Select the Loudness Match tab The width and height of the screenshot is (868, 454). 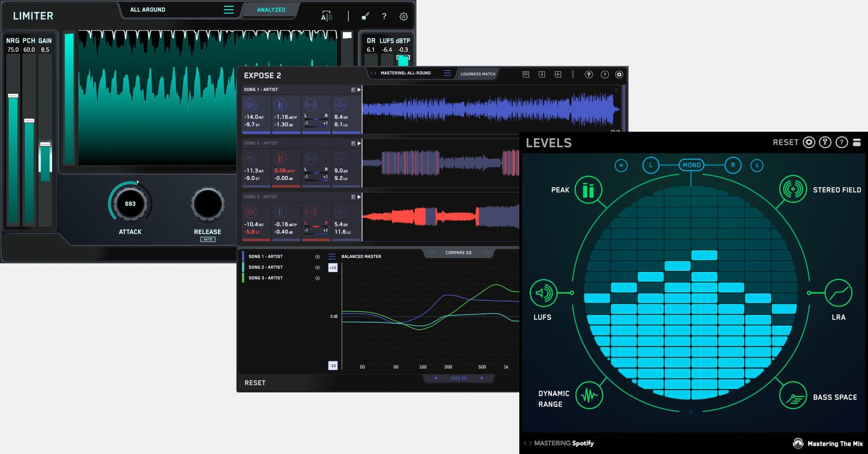pos(477,74)
